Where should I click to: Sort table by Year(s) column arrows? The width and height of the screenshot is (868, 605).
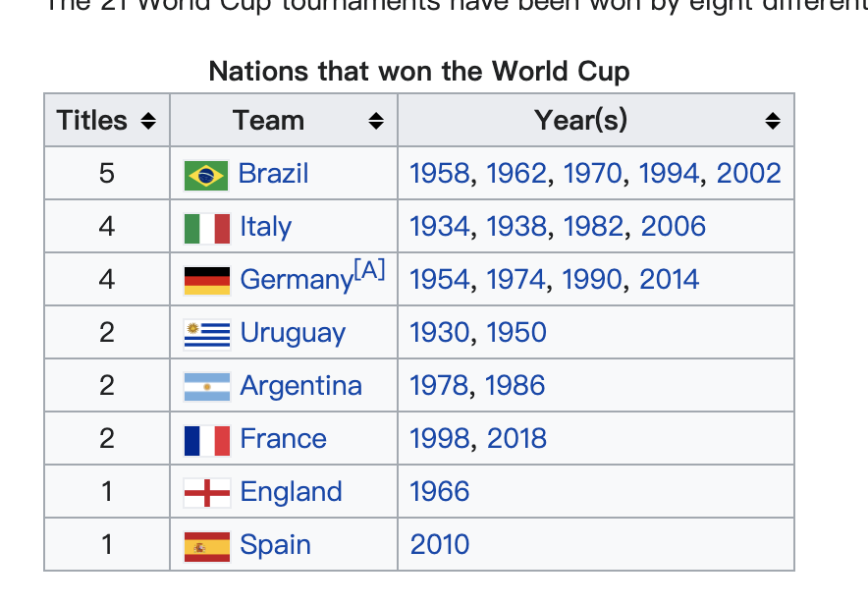(773, 121)
